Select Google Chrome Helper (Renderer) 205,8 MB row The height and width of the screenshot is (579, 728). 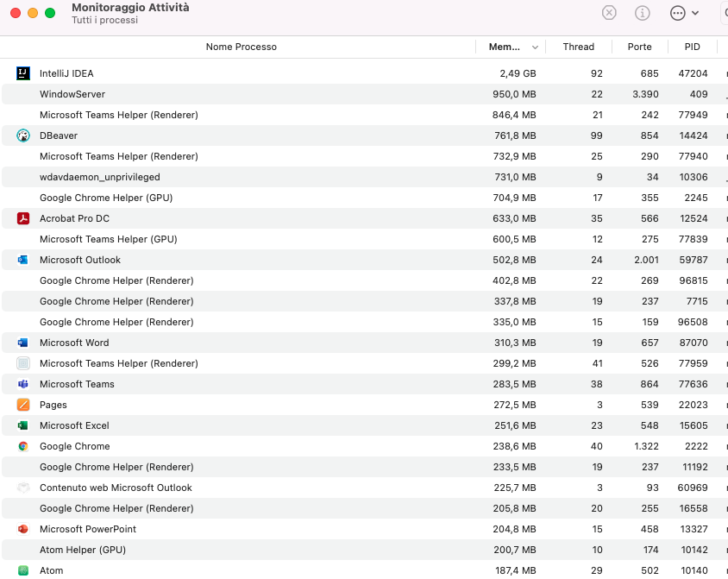(364, 508)
